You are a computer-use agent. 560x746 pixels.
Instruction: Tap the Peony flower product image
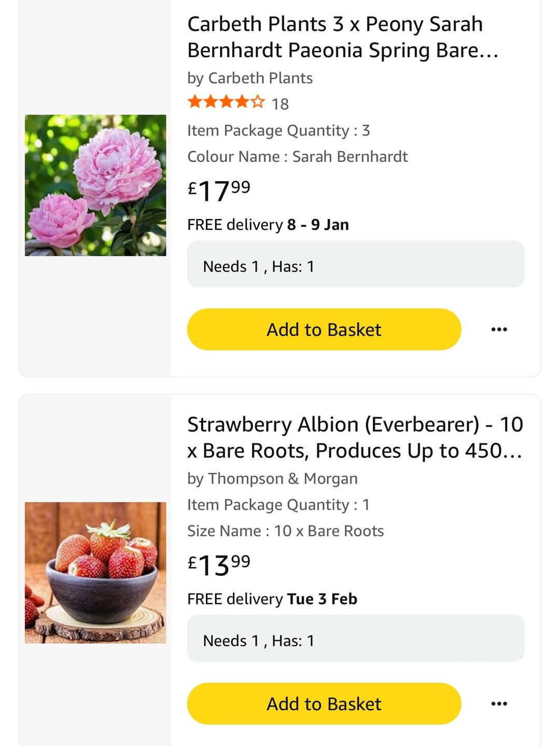tap(95, 185)
